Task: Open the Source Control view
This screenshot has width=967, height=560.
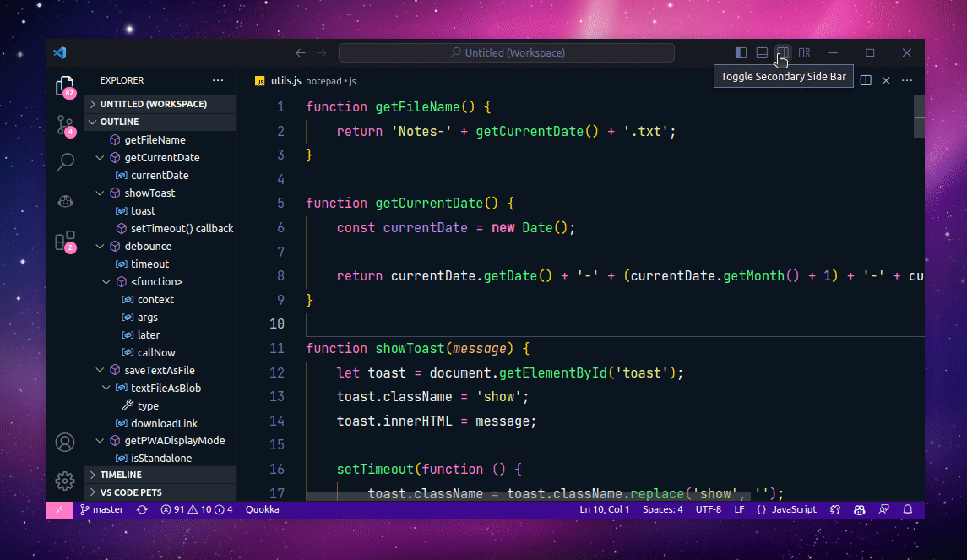Action: tap(65, 126)
